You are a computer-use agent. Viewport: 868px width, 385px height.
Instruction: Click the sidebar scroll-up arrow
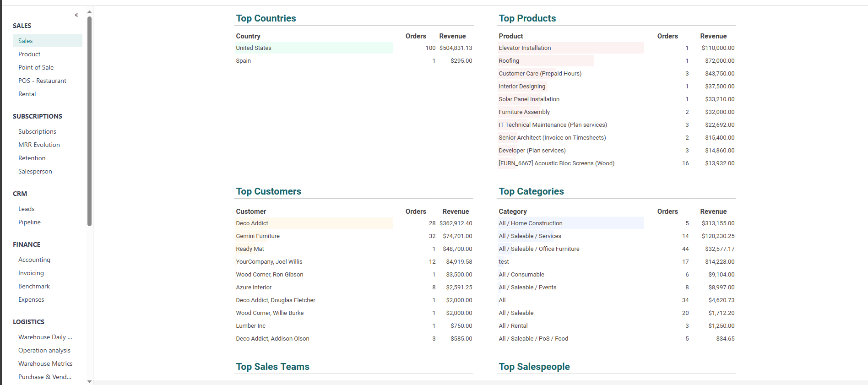89,12
